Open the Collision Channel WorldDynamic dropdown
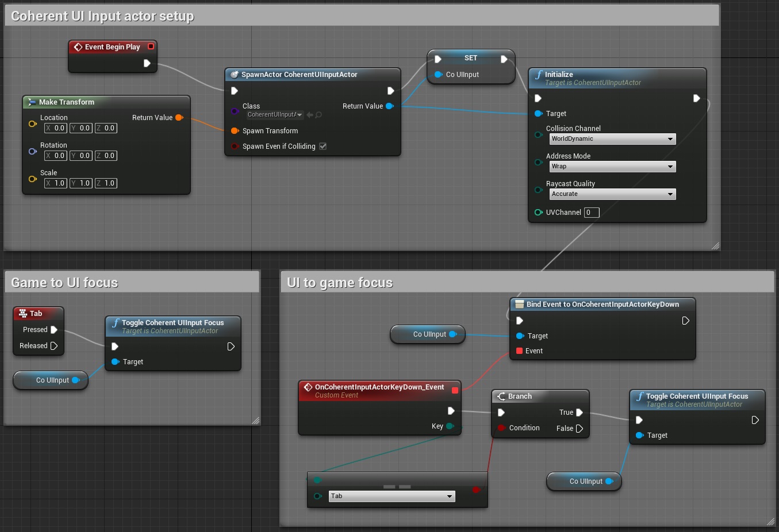The height and width of the screenshot is (532, 779). coord(613,139)
